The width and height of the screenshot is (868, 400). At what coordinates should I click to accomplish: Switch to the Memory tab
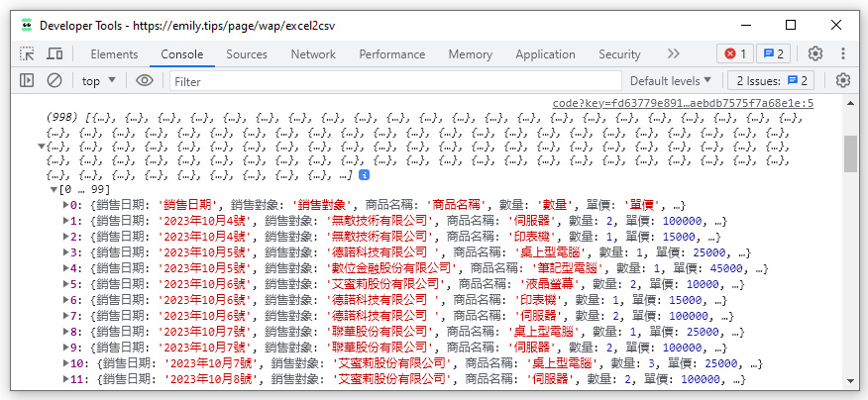point(470,54)
